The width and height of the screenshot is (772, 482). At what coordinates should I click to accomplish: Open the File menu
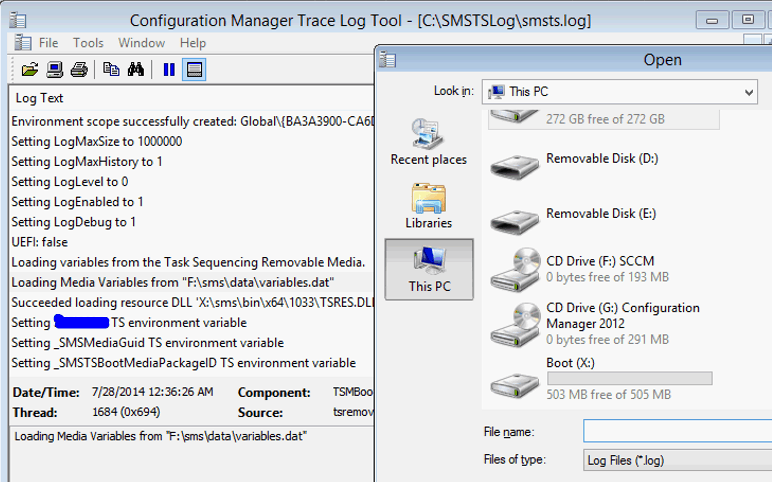click(x=48, y=43)
